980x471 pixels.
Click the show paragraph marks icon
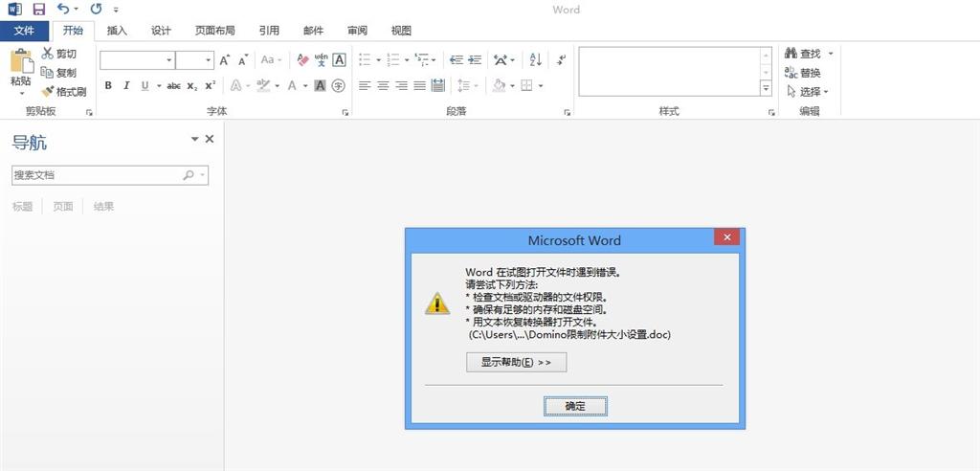tap(561, 60)
